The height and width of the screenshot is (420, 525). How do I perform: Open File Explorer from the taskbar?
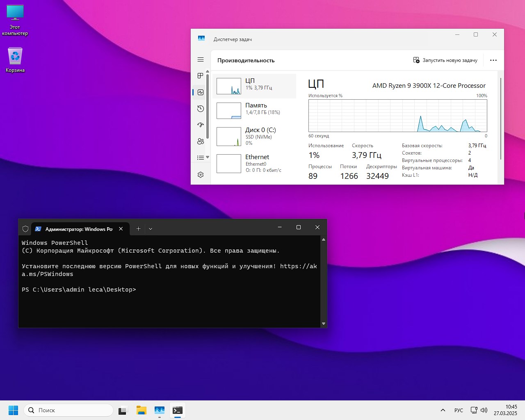(x=142, y=410)
